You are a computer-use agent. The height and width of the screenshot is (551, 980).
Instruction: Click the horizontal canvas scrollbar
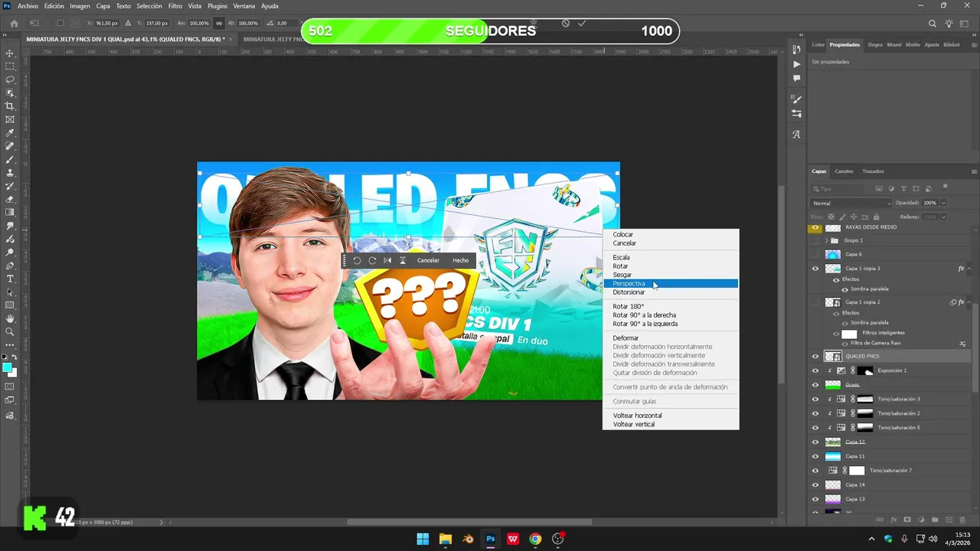[x=469, y=523]
